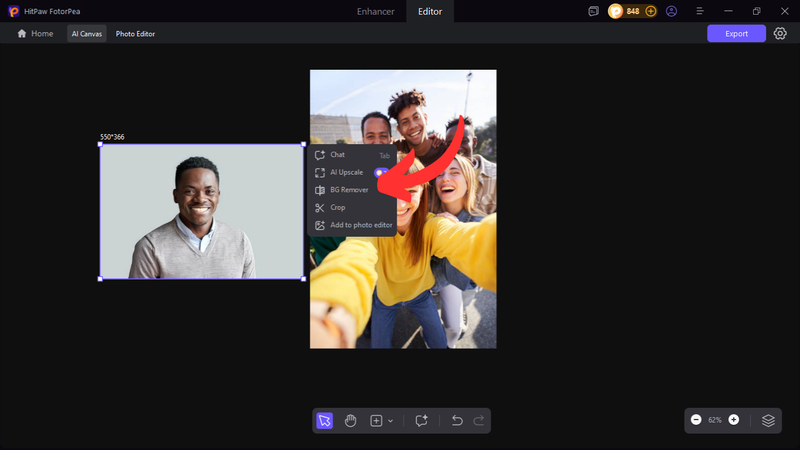
Task: Open the hamburger main menu
Action: tap(699, 11)
